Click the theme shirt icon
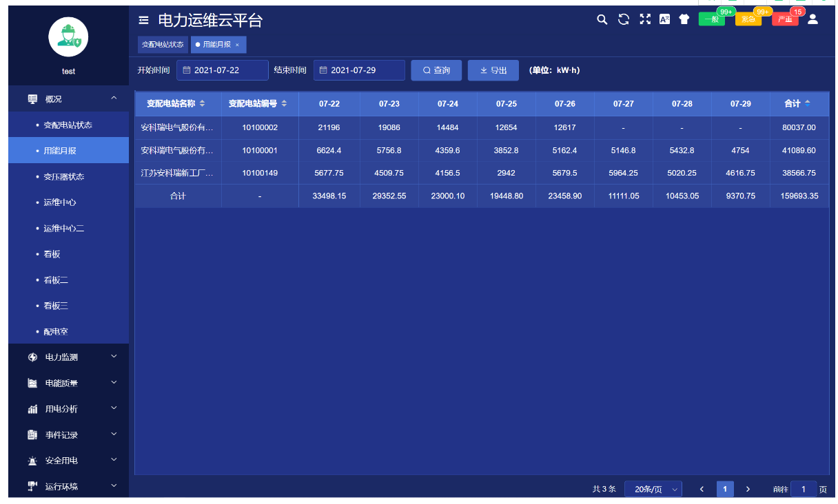The image size is (838, 504). [684, 19]
